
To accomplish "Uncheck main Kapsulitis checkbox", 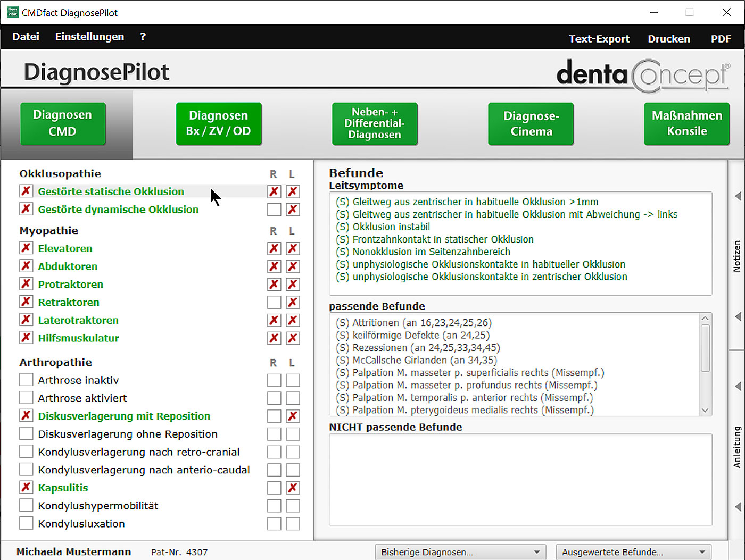I will click(x=26, y=487).
